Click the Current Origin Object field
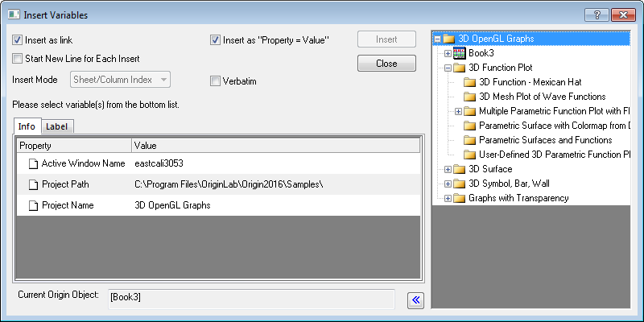Viewport: 644px width, 322px height. 250,299
